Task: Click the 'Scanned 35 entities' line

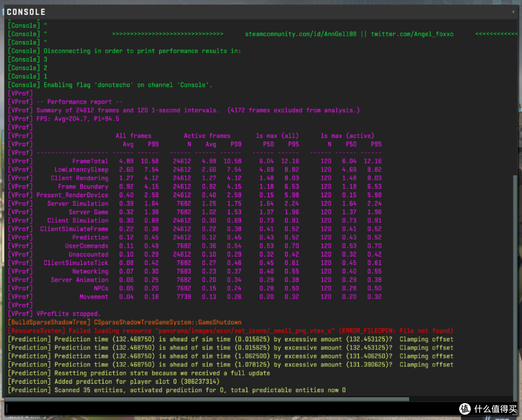Action: pos(176,390)
